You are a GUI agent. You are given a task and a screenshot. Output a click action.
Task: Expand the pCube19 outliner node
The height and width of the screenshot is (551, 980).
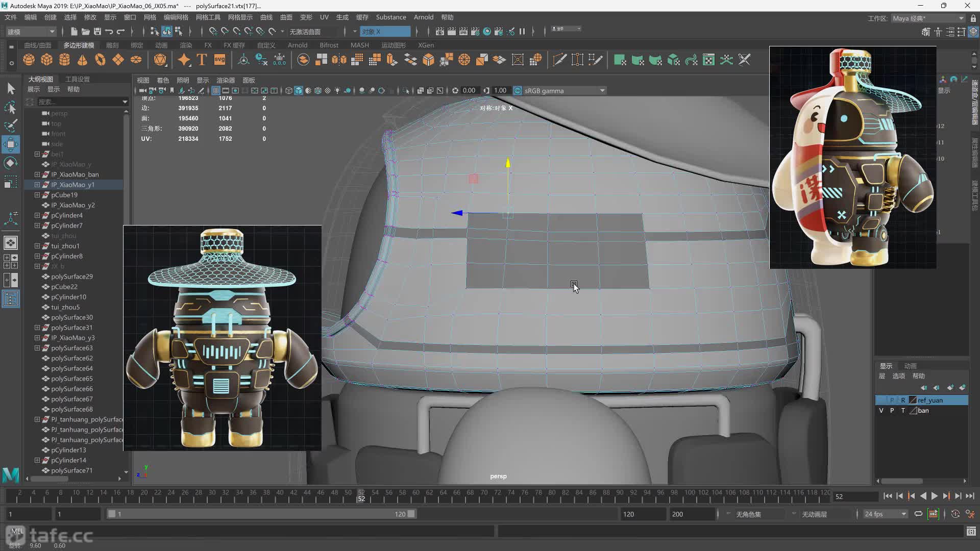pos(37,195)
